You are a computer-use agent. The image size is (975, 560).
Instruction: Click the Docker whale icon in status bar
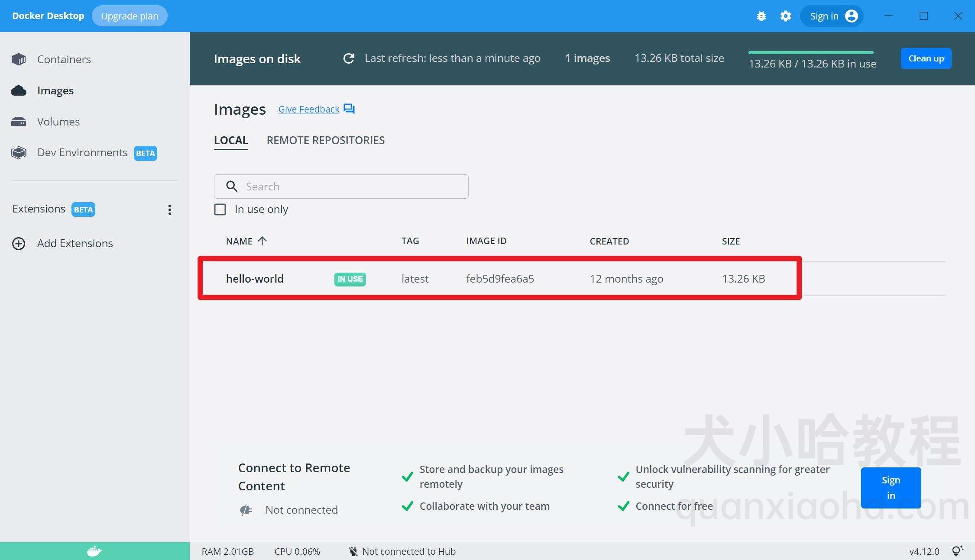94,550
